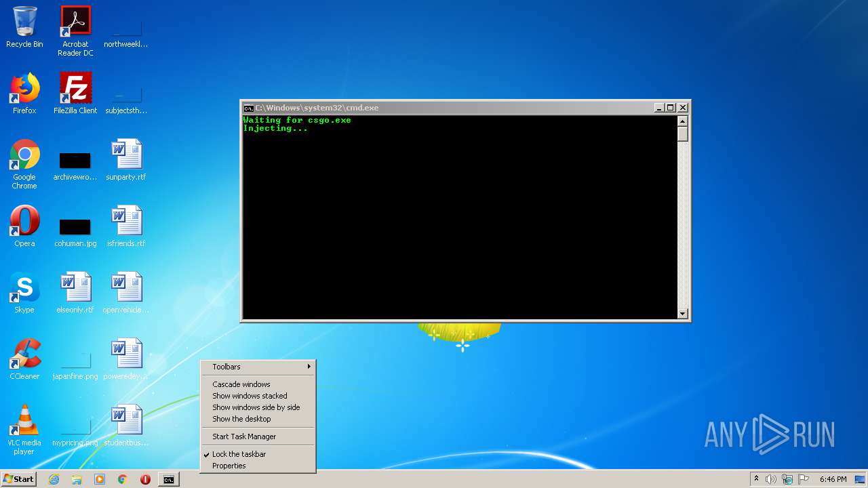Show hidden tray icons arrow
Screen dimensions: 868x488
pyautogui.click(x=756, y=479)
